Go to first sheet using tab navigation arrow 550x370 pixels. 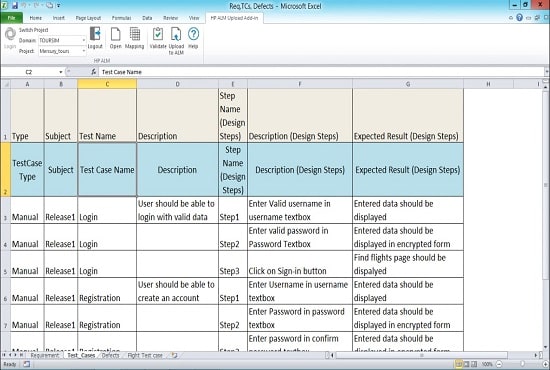coord(4,355)
